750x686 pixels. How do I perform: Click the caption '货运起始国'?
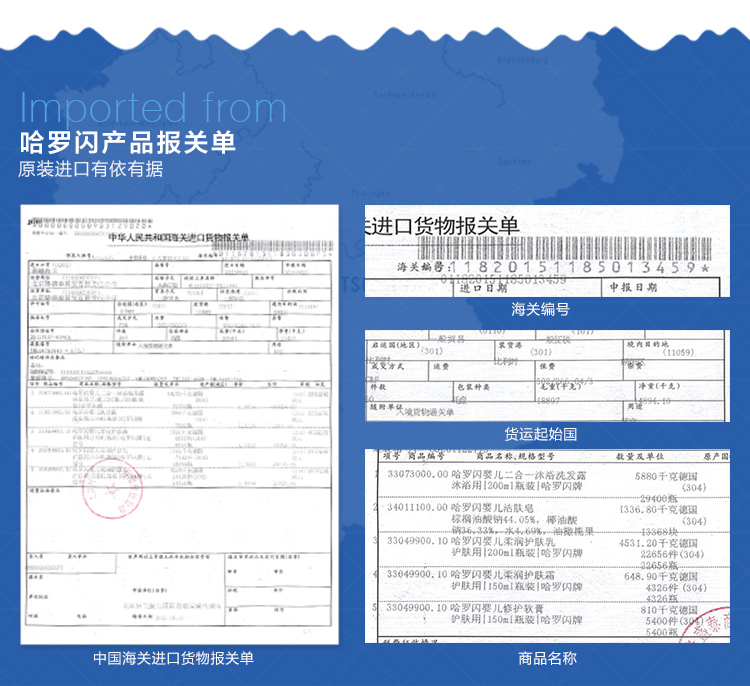pos(540,434)
